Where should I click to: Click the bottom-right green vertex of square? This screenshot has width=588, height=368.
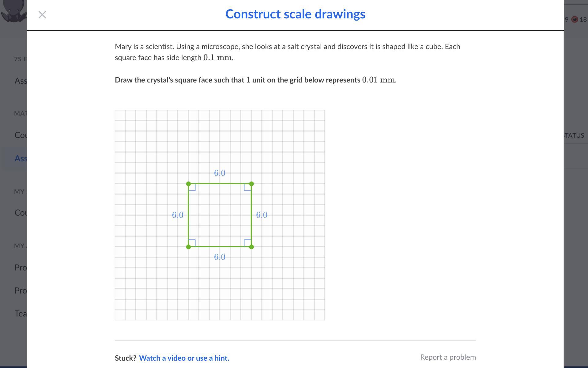(x=251, y=247)
